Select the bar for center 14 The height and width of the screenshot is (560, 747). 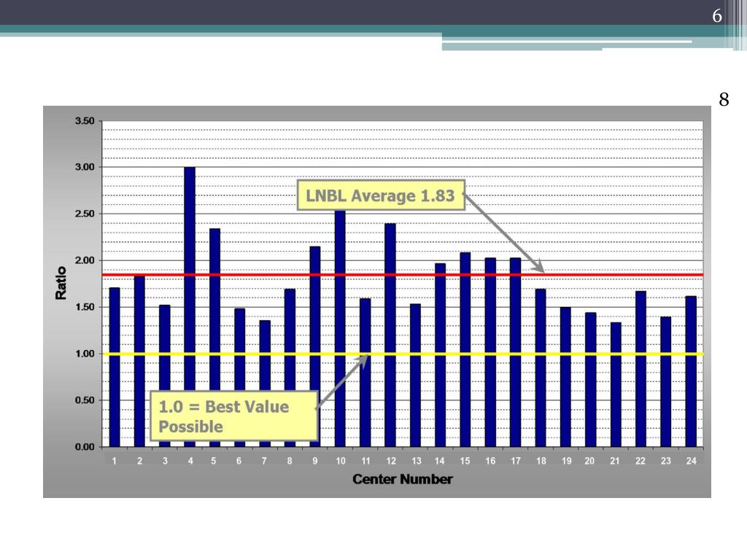(440, 355)
